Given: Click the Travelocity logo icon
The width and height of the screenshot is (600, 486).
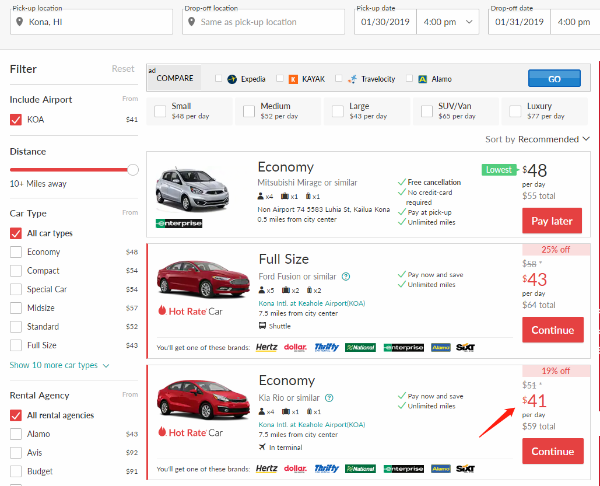Looking at the screenshot, I should 352,79.
